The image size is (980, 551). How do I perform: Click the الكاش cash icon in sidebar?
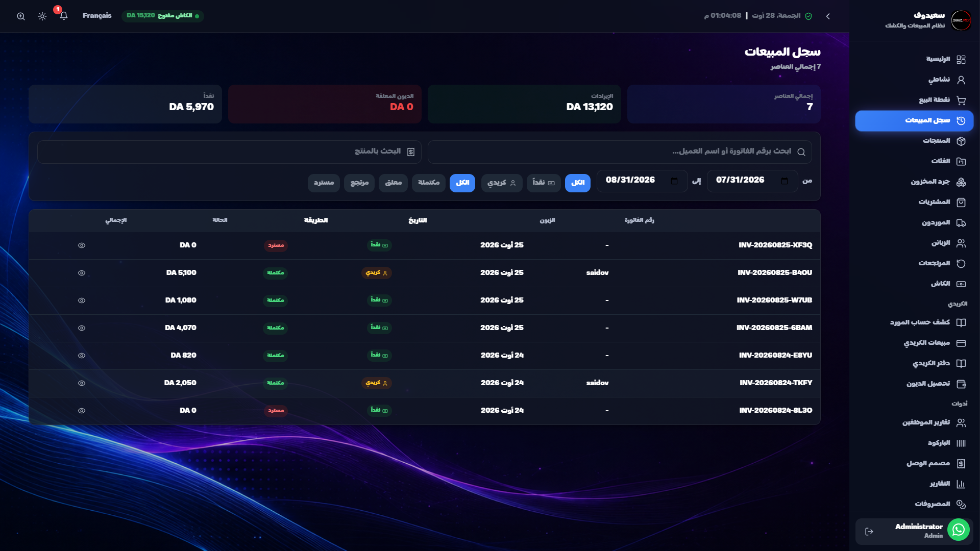point(961,284)
